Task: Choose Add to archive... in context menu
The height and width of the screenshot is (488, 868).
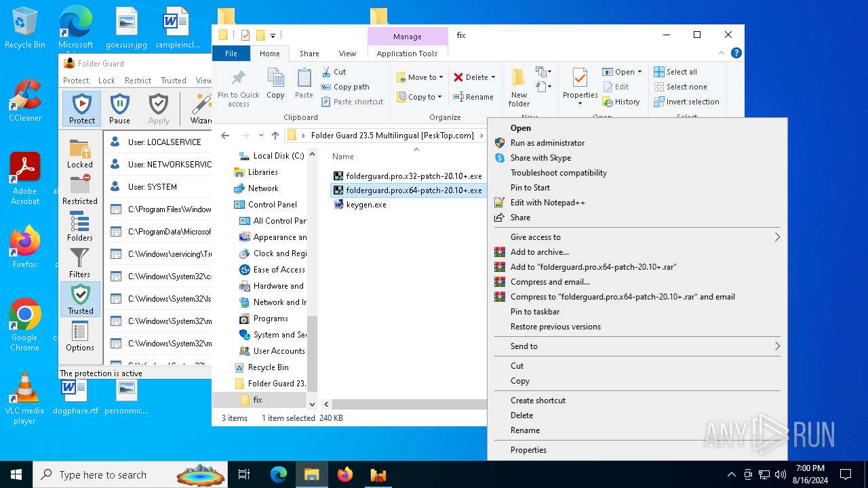Action: (x=540, y=252)
